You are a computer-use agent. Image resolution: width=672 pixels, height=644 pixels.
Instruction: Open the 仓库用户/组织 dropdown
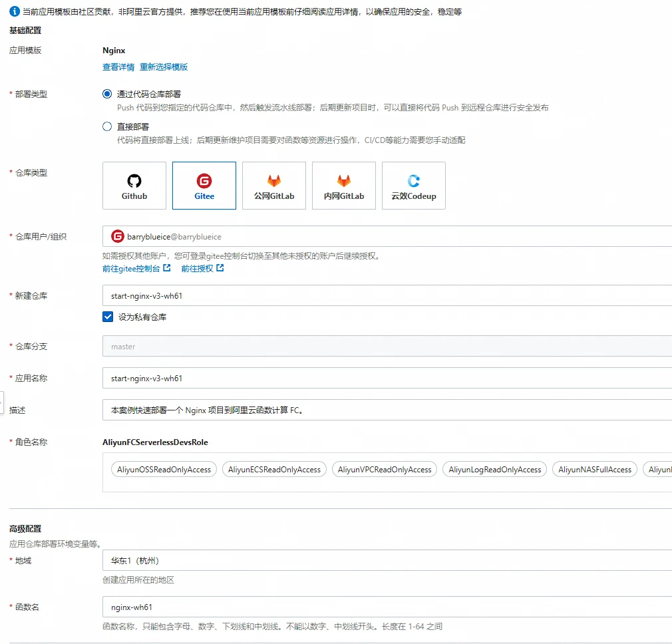click(x=387, y=237)
